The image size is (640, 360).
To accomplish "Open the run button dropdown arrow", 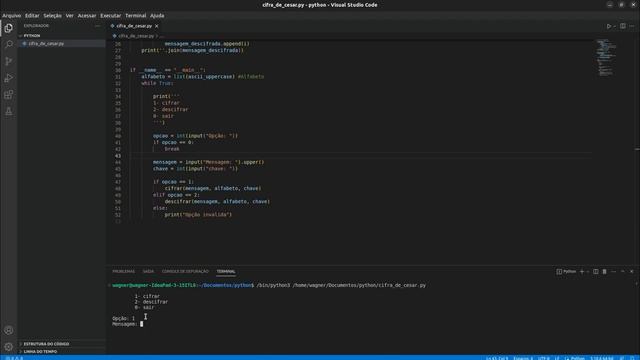I will point(615,27).
